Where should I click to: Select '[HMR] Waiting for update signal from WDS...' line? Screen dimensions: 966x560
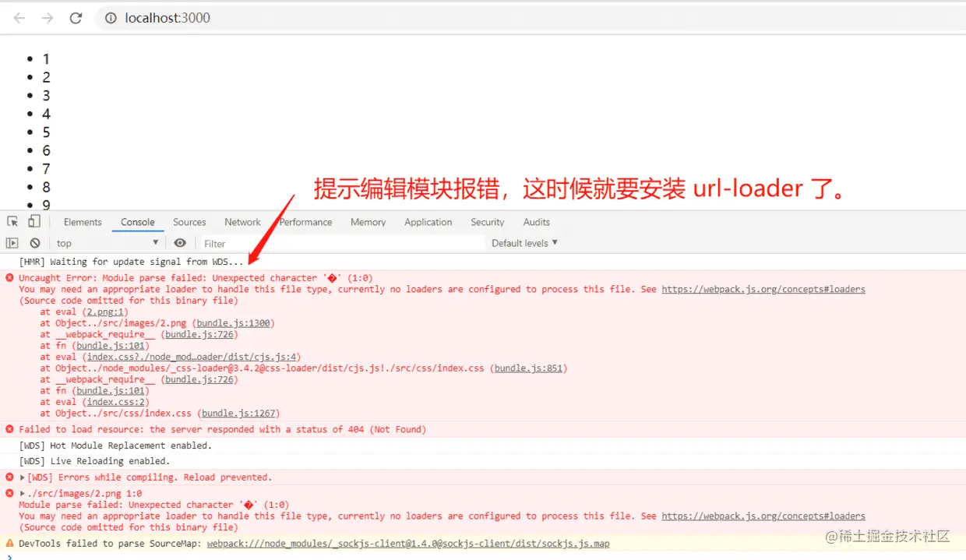tap(131, 262)
